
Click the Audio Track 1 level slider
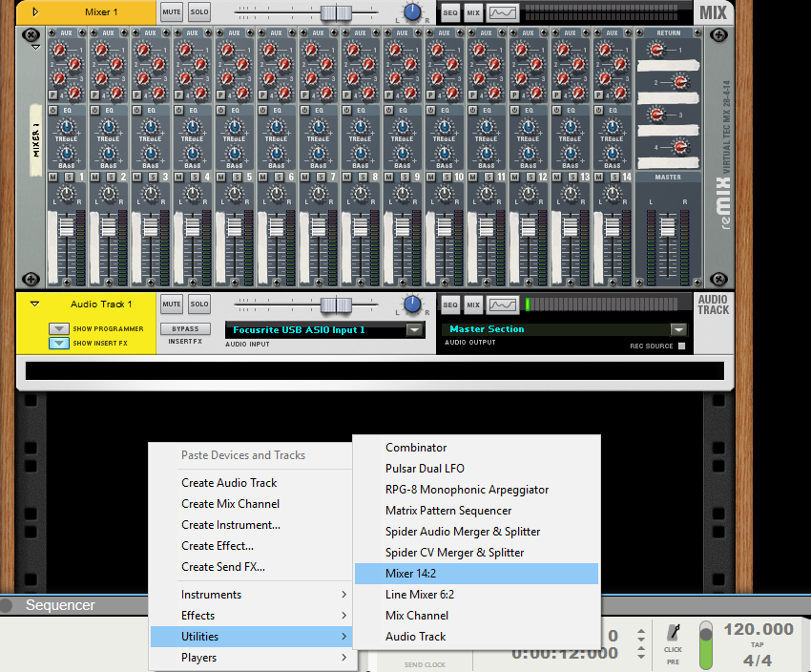coord(336,304)
